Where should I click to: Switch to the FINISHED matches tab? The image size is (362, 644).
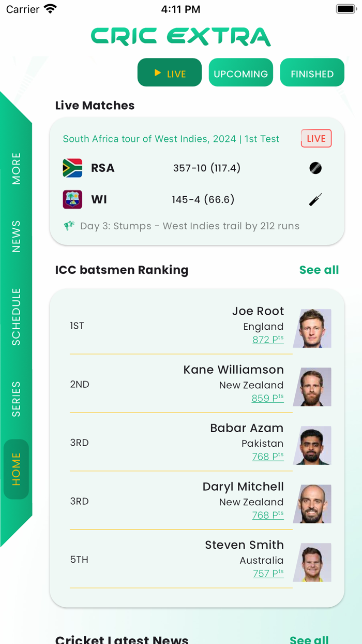pyautogui.click(x=312, y=72)
